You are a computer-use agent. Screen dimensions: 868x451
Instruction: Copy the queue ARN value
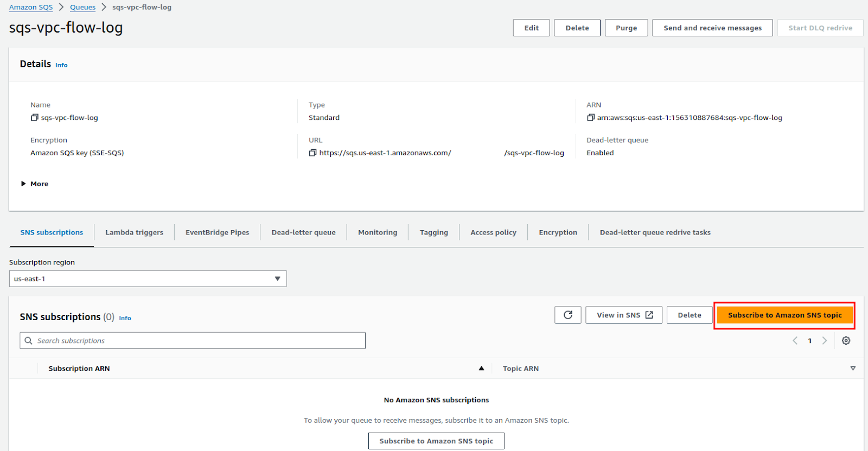(x=591, y=118)
